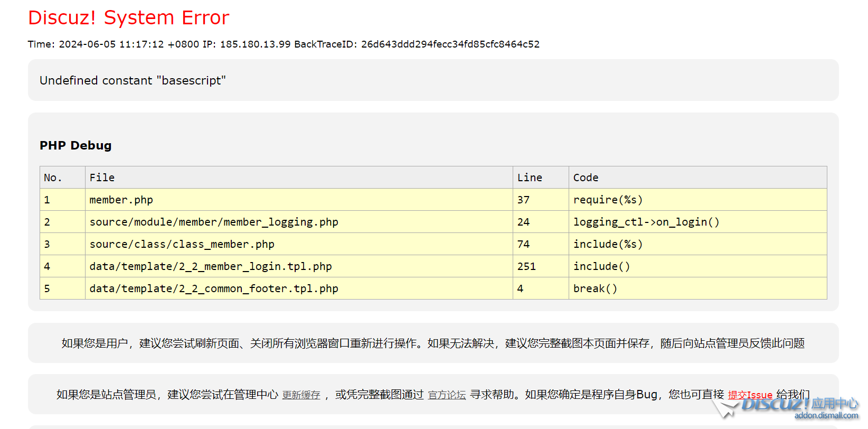Open the 提交Issue link
The height and width of the screenshot is (429, 868).
click(x=750, y=395)
